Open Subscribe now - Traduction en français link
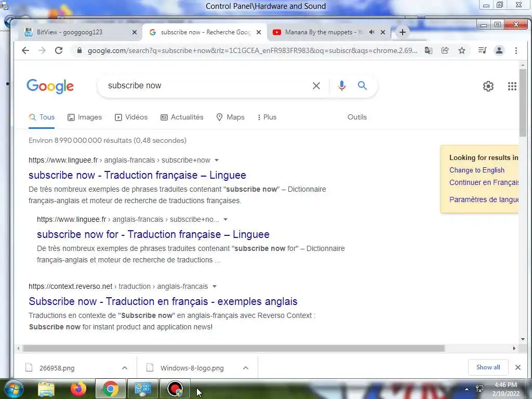 163,301
